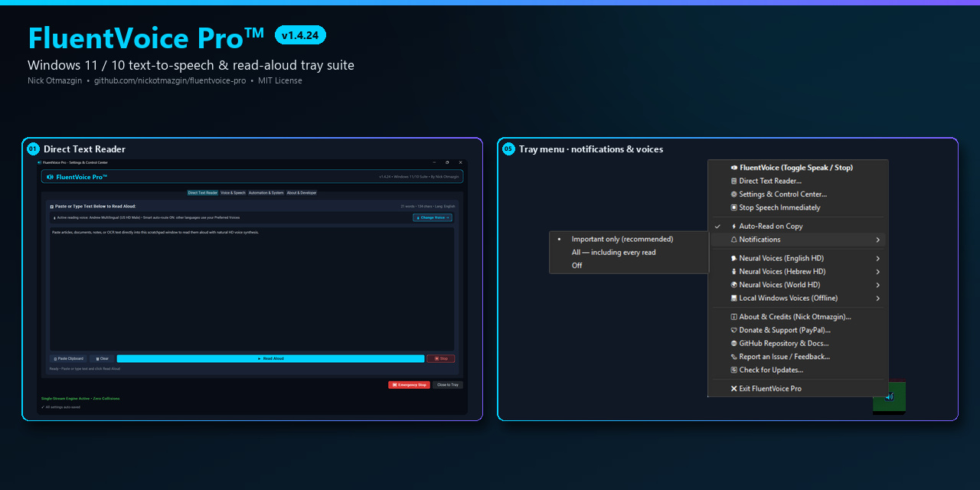
Task: Click the "Paste or Type Text Below to Read Aloud" heading
Action: coord(92,207)
